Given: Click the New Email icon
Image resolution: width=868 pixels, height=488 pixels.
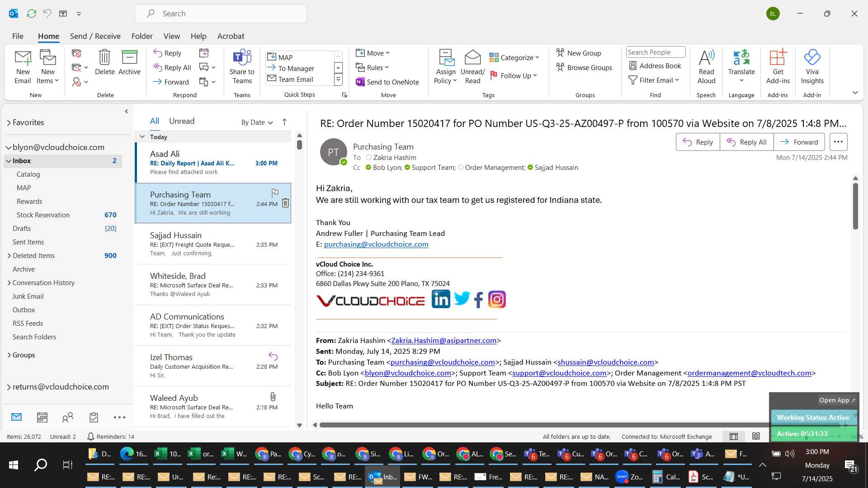Looking at the screenshot, I should click(23, 67).
